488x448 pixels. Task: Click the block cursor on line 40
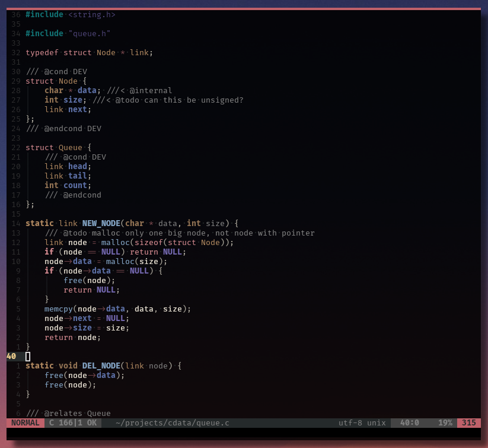28,357
